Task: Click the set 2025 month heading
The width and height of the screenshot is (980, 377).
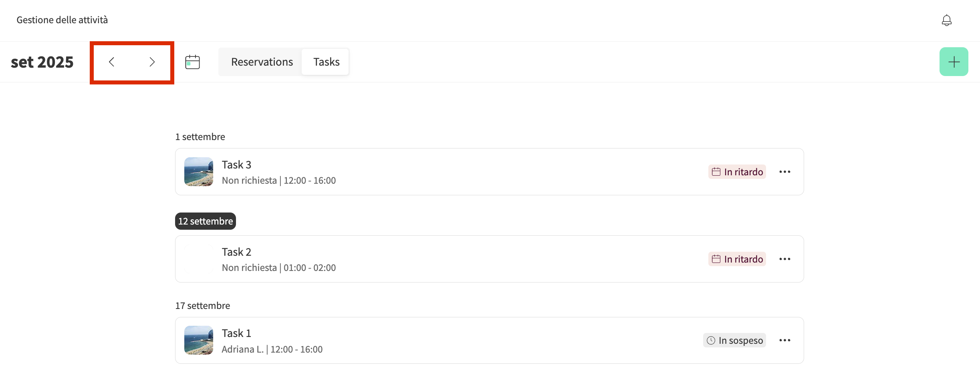Action: (42, 62)
